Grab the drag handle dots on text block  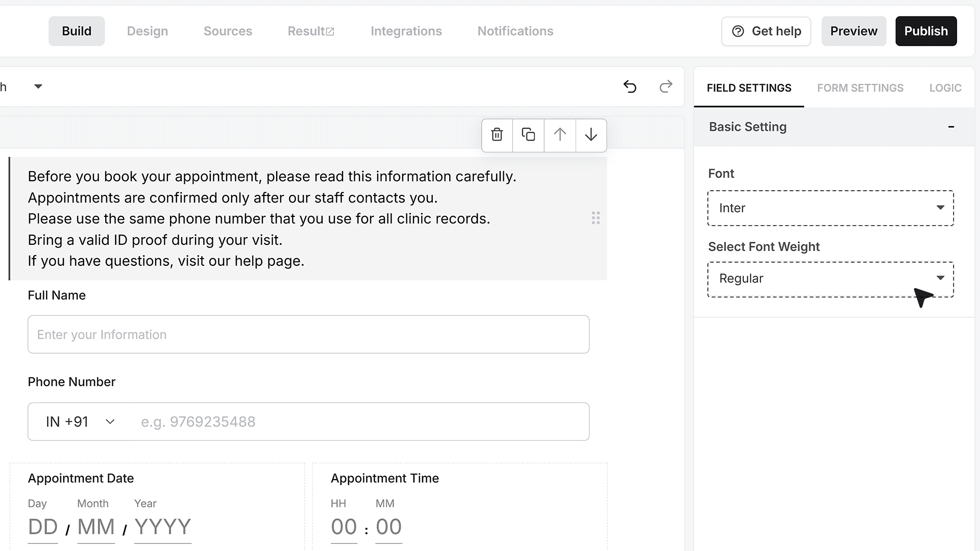(596, 218)
